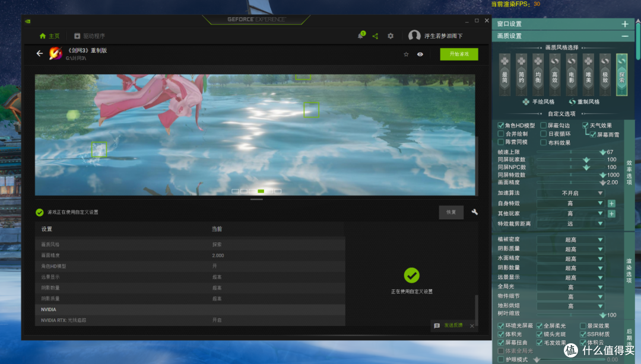Open the 其他玩家 dropdown

point(571,213)
